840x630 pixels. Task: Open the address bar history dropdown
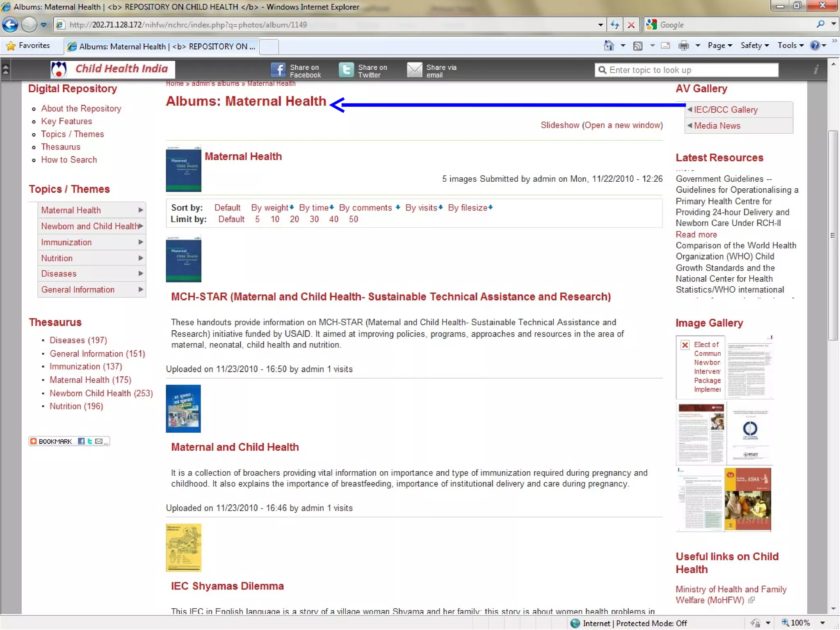click(x=600, y=25)
